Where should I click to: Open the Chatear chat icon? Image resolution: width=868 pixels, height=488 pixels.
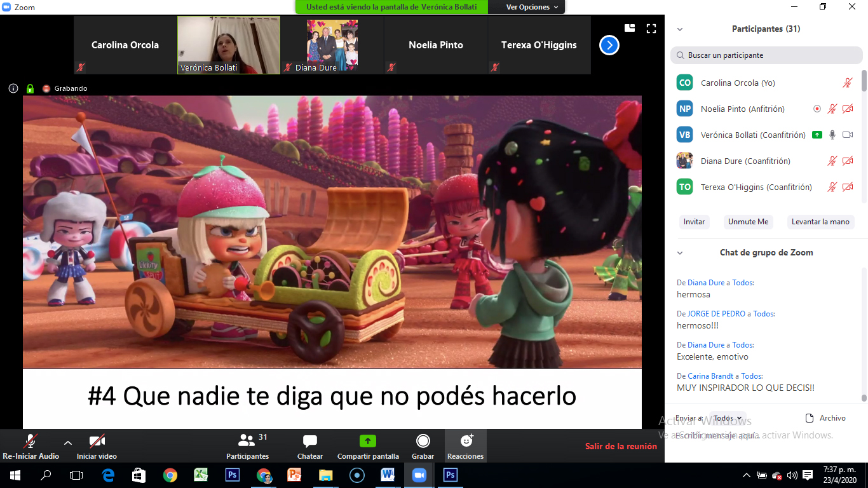310,442
